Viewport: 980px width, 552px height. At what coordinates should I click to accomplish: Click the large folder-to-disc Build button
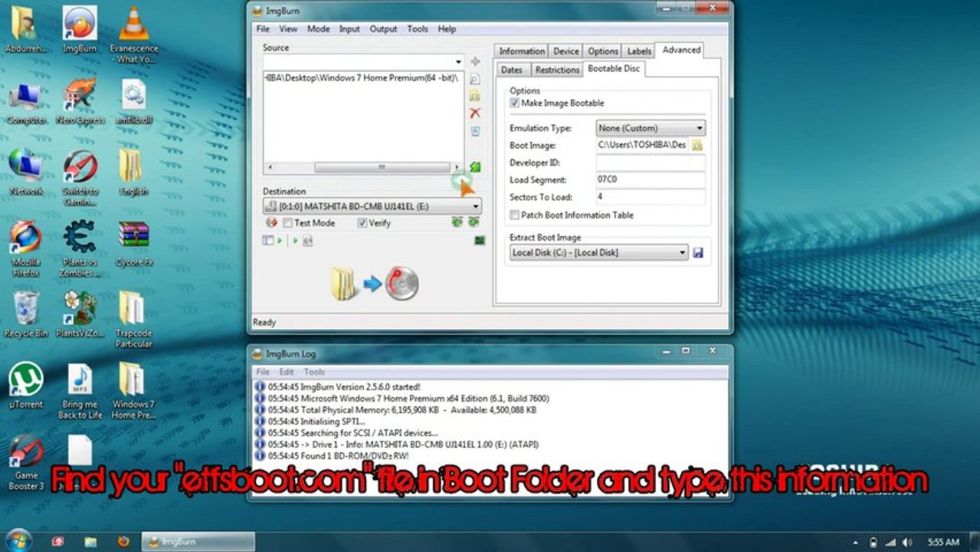click(375, 283)
